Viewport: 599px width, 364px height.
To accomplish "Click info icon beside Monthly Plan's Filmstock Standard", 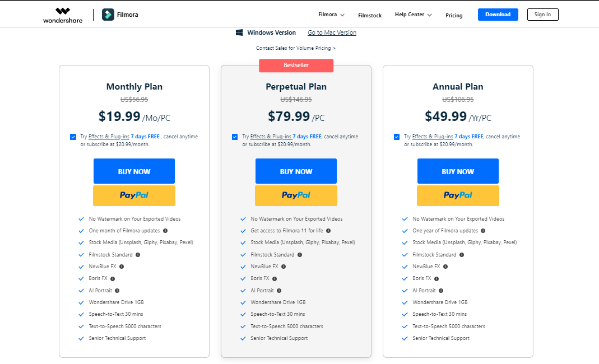I will [x=138, y=255].
